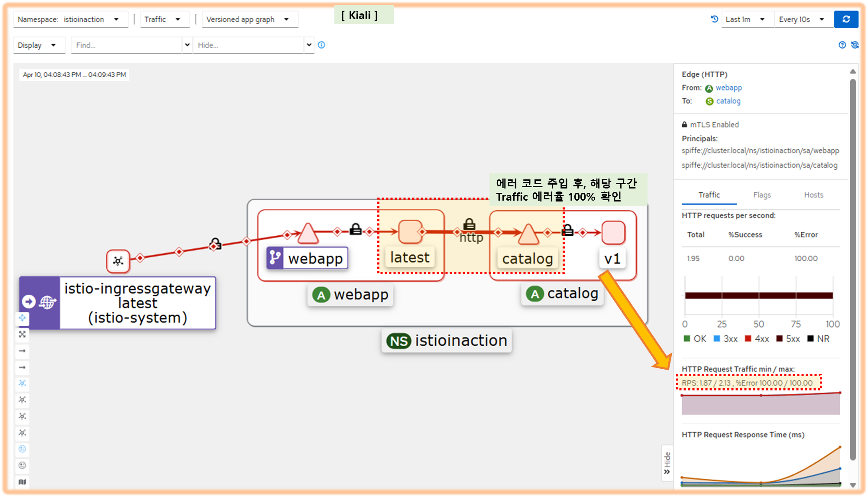Click the OK green legend swatch
Image resolution: width=868 pixels, height=497 pixels.
pos(687,338)
